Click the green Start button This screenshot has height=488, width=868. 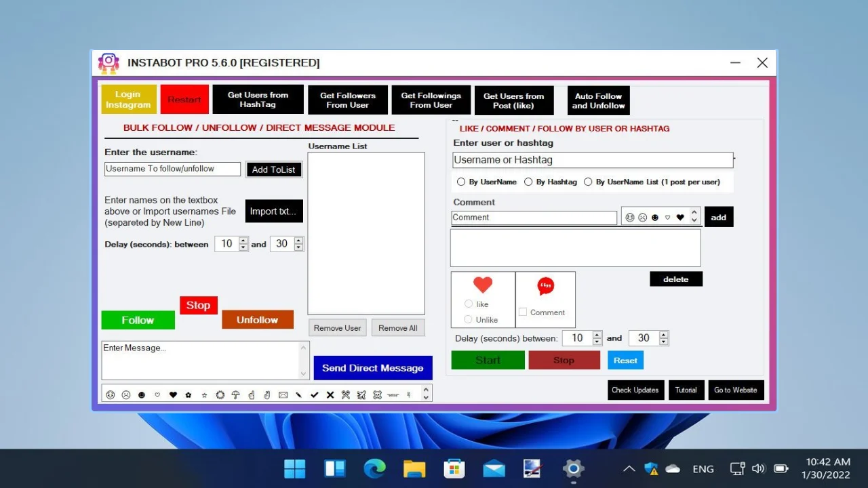tap(488, 360)
